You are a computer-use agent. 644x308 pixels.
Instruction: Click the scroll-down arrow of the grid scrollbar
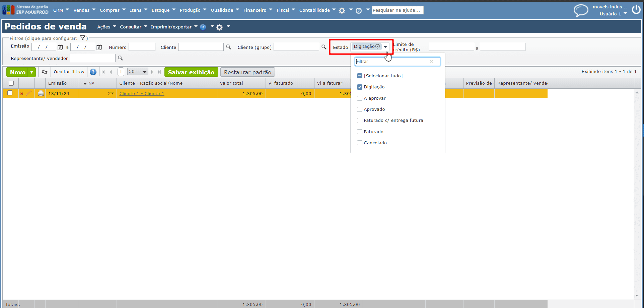637,296
